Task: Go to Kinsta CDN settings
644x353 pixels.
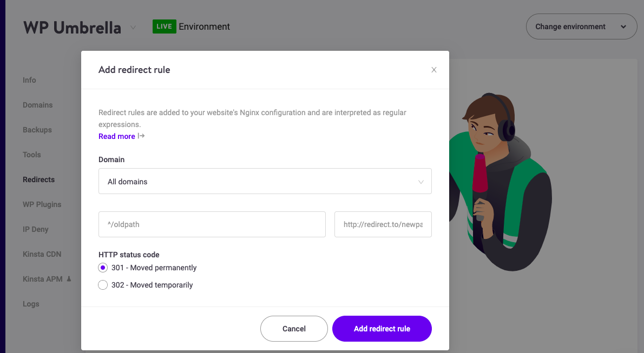Action: point(42,254)
